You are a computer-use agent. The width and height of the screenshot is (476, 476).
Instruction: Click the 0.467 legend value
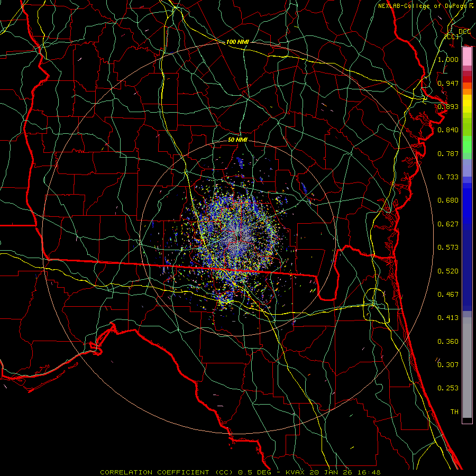(x=448, y=295)
